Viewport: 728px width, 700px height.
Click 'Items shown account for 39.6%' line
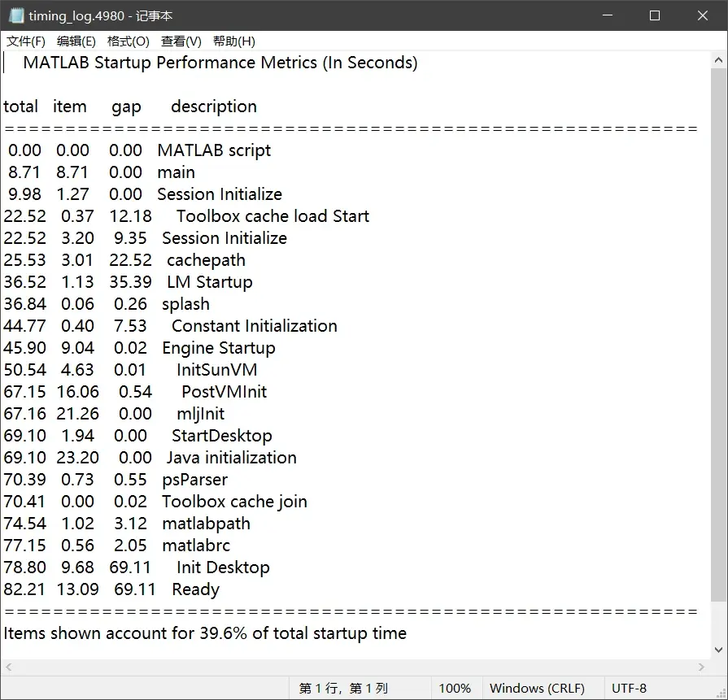pyautogui.click(x=205, y=633)
